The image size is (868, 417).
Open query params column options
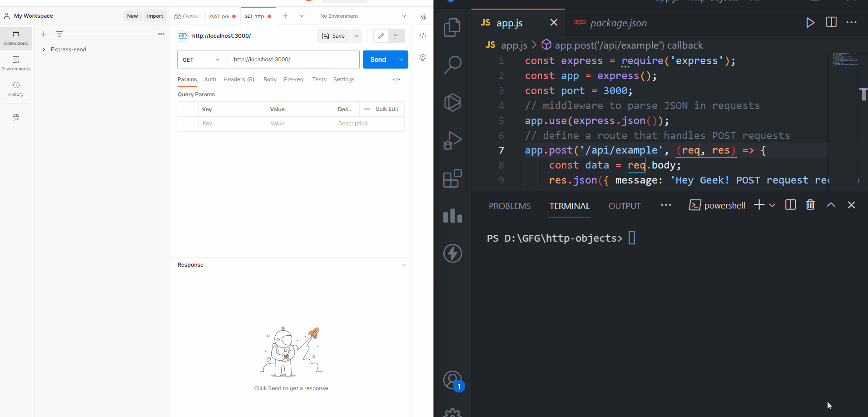coord(367,109)
